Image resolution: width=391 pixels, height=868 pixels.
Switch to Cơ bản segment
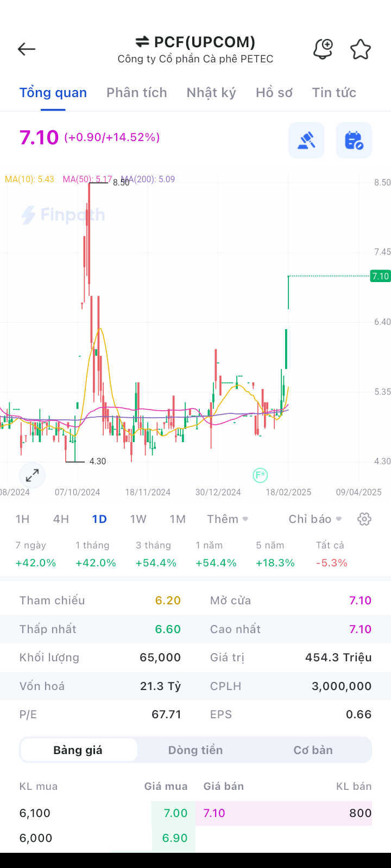[x=313, y=750]
